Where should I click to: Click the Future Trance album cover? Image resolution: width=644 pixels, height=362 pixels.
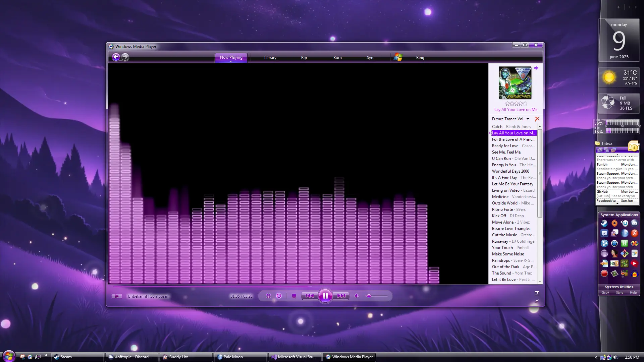click(515, 82)
